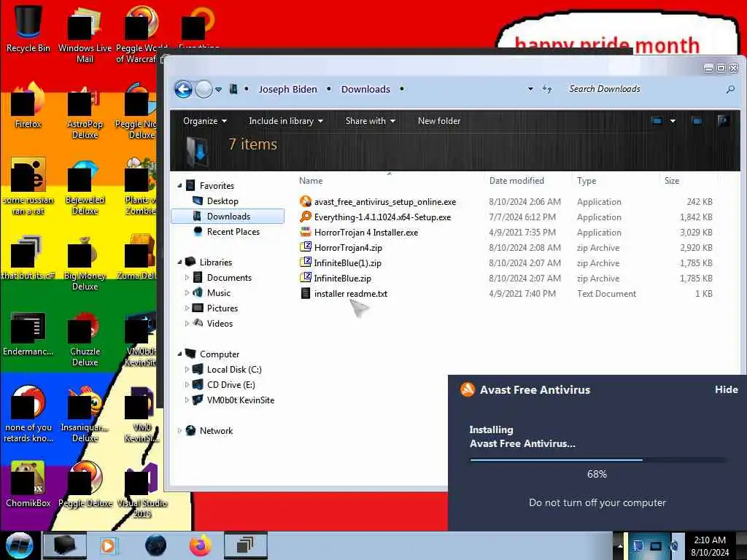747x560 pixels.
Task: Click the volume icon in system tray
Action: [674, 545]
